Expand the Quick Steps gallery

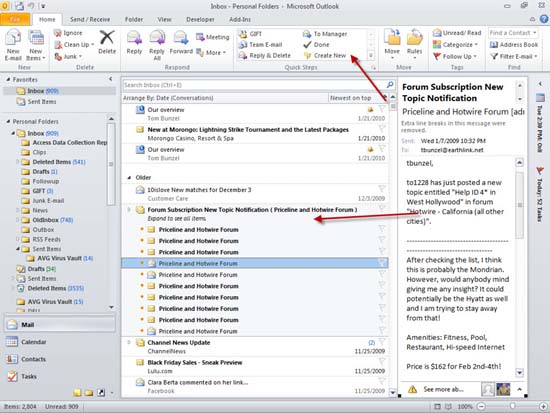[371, 55]
